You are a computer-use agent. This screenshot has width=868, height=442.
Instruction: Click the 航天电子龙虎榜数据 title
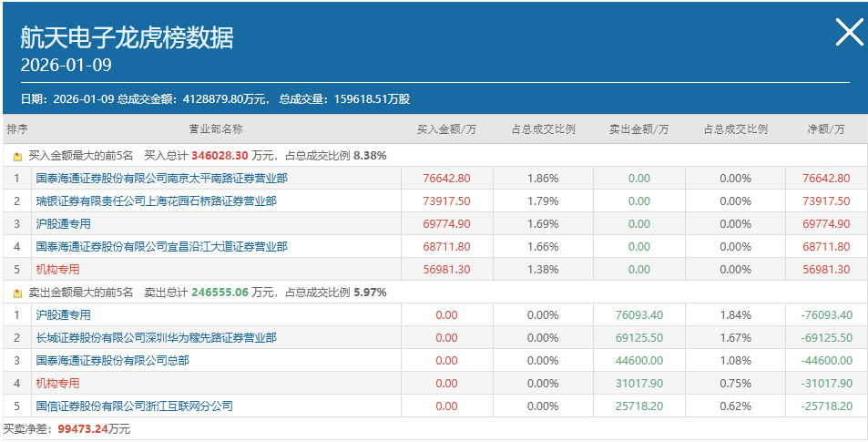127,37
